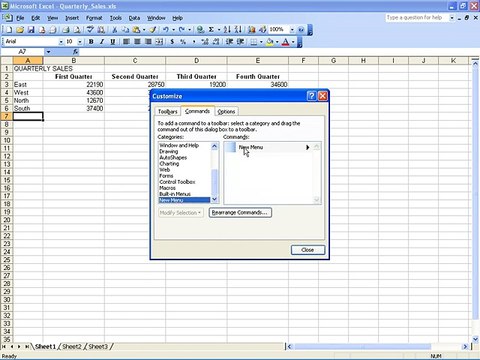
Task: Click the Customize dialog help question button
Action: (311, 96)
